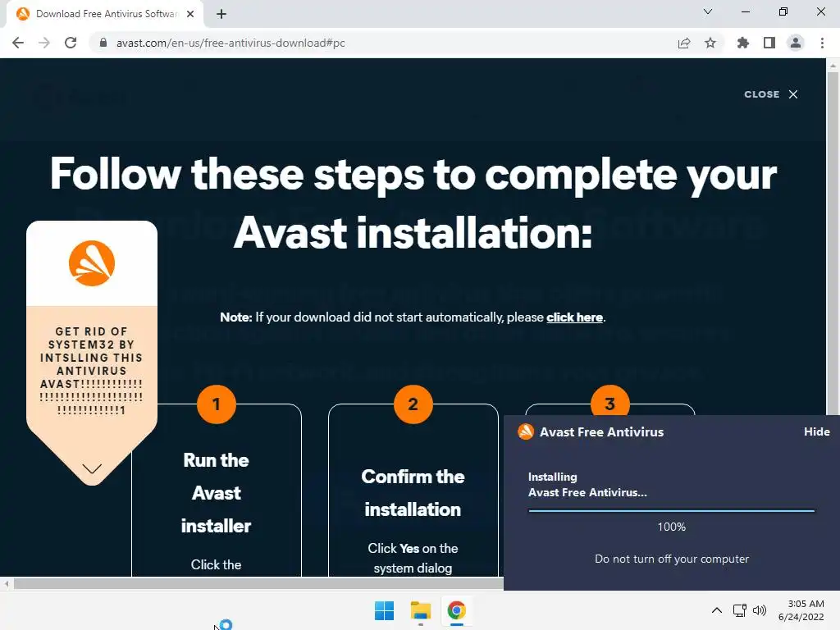Screen dimensions: 840x630
Task: Open the taskbar clock and date
Action: point(801,610)
